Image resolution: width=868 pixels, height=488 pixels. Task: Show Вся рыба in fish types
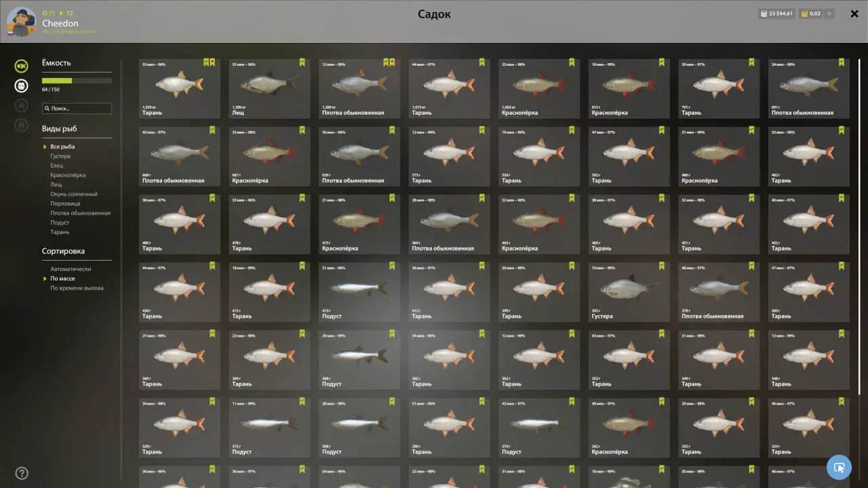[62, 147]
